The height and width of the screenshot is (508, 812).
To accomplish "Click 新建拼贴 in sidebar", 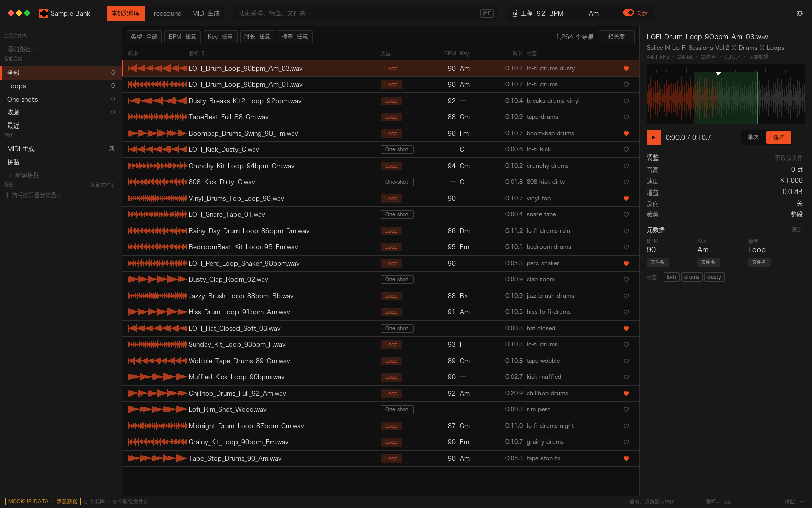I will point(23,175).
